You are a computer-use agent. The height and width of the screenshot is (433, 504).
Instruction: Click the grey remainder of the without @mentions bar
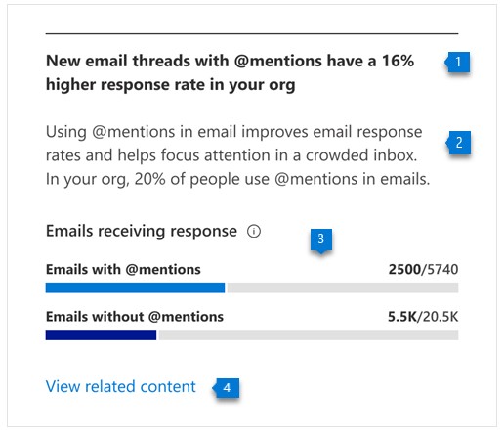[x=309, y=335]
